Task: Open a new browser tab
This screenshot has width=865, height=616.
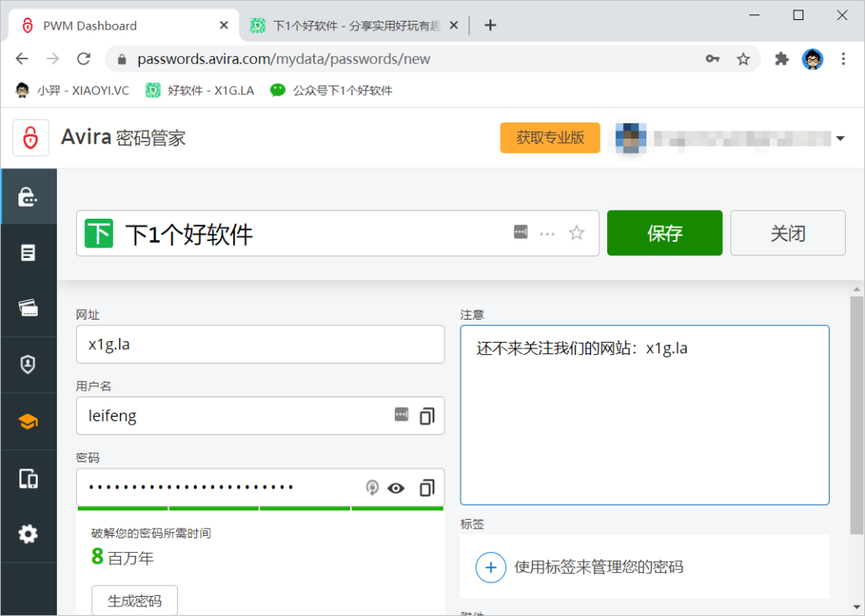Action: tap(490, 26)
